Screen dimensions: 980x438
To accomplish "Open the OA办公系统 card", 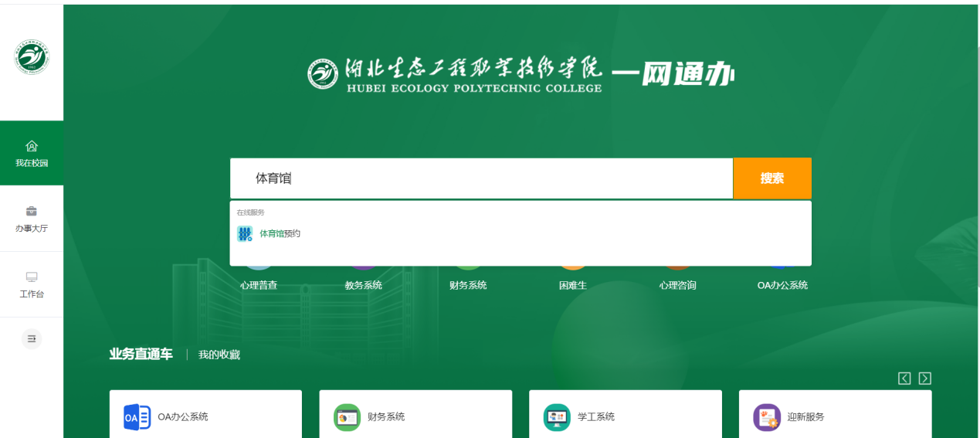I will pyautogui.click(x=205, y=414).
